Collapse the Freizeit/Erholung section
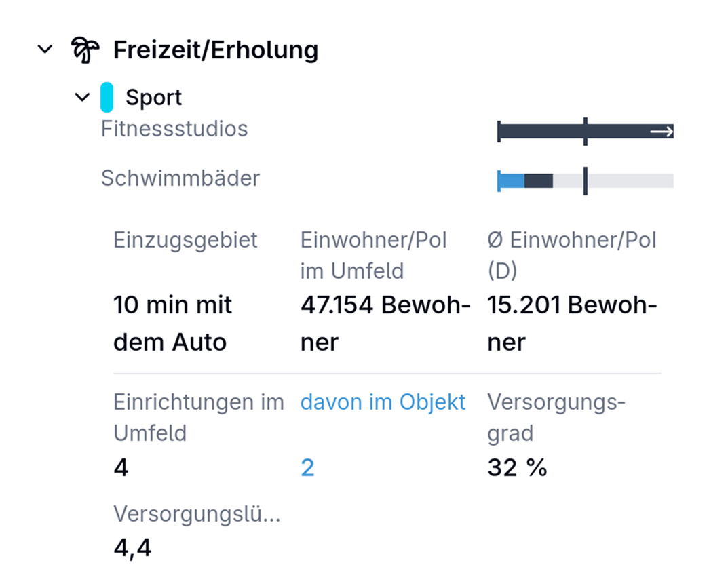728x586 pixels. click(x=45, y=49)
